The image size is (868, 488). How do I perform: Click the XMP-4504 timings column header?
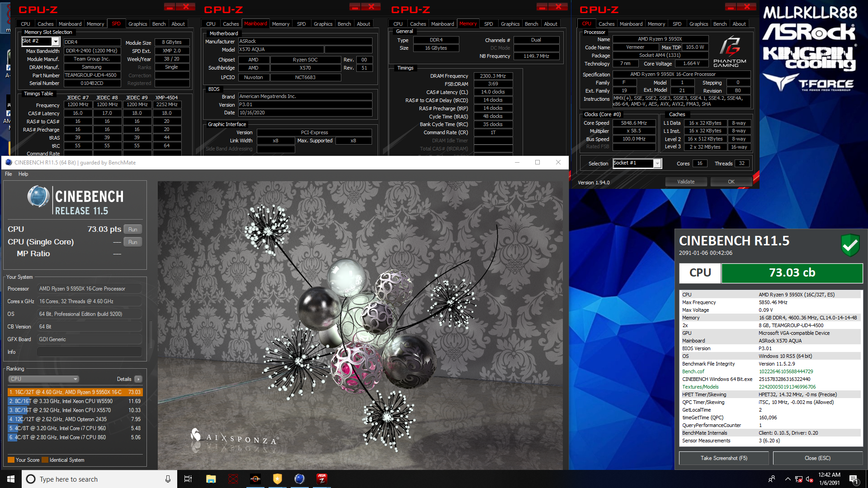pyautogui.click(x=166, y=98)
